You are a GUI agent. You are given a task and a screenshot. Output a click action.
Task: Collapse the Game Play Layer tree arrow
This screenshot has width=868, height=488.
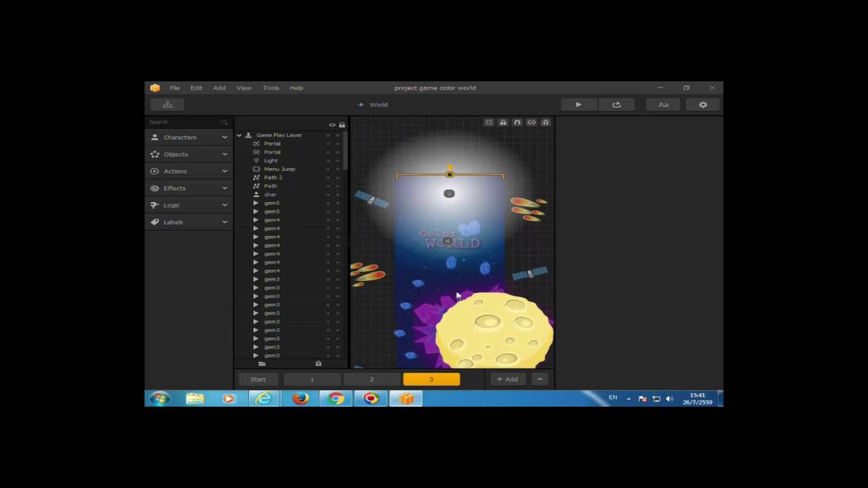[x=239, y=135]
